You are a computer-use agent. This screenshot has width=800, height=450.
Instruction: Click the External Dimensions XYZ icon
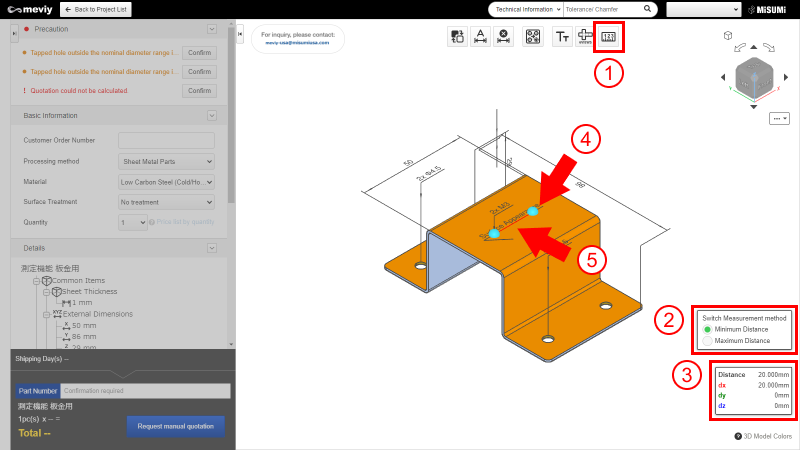point(57,314)
